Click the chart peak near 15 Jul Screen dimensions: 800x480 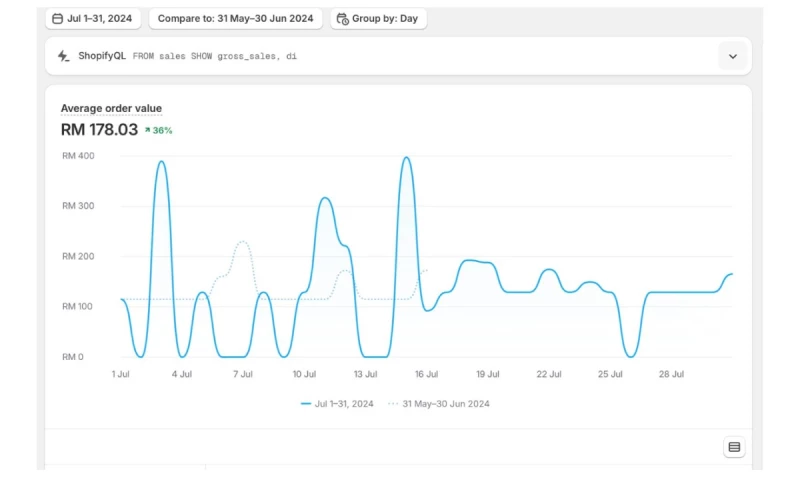pyautogui.click(x=406, y=158)
